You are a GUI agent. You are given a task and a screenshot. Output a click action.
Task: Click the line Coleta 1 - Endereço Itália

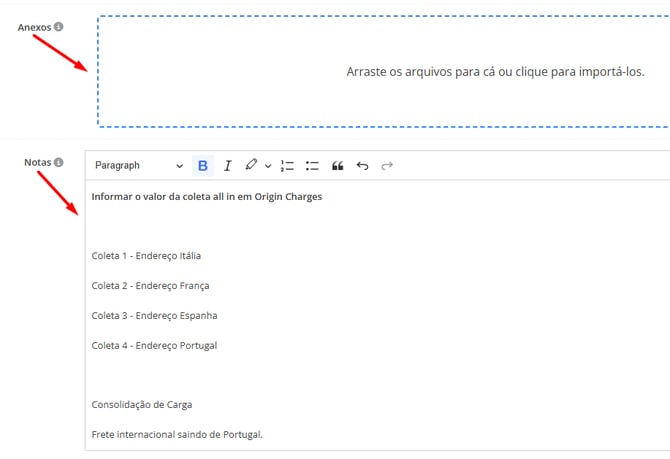(146, 256)
